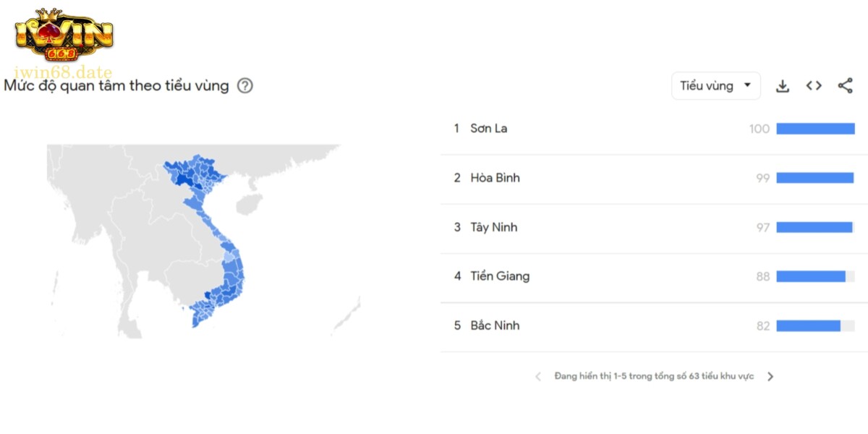Open the embed code icon
Image resolution: width=868 pixels, height=434 pixels.
click(x=814, y=86)
